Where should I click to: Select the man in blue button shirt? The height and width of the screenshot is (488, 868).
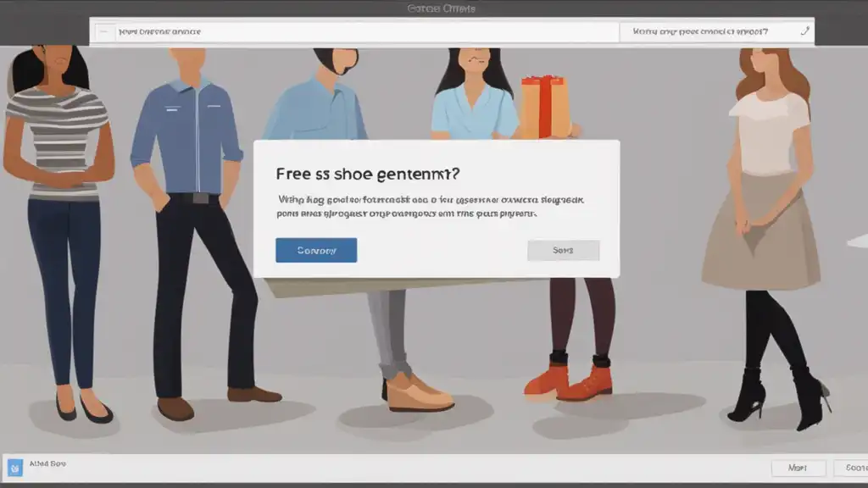pyautogui.click(x=193, y=232)
